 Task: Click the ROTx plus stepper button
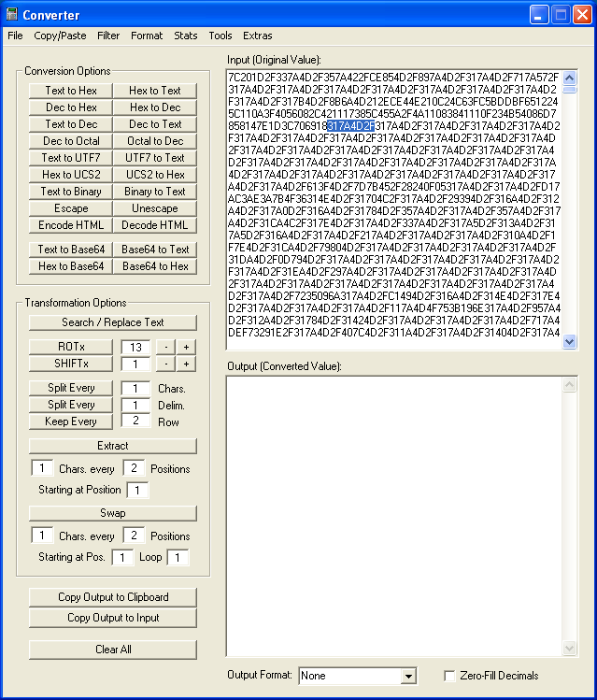coord(187,347)
